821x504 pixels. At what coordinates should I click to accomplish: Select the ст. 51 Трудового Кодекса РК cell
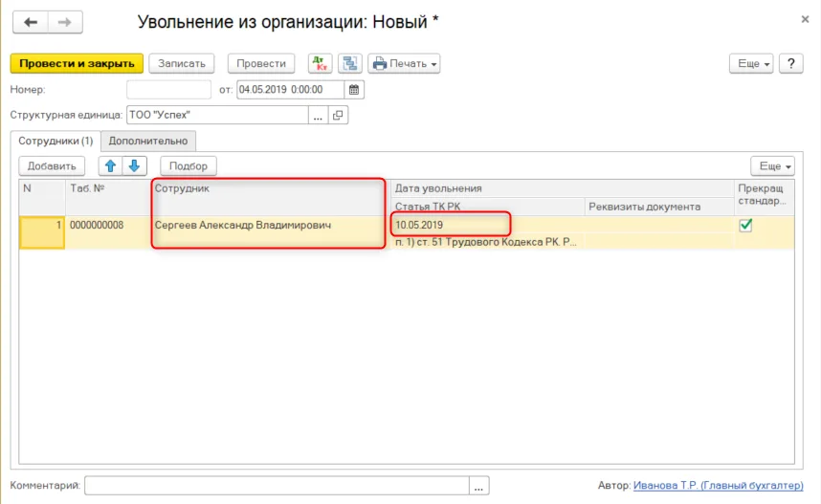487,242
